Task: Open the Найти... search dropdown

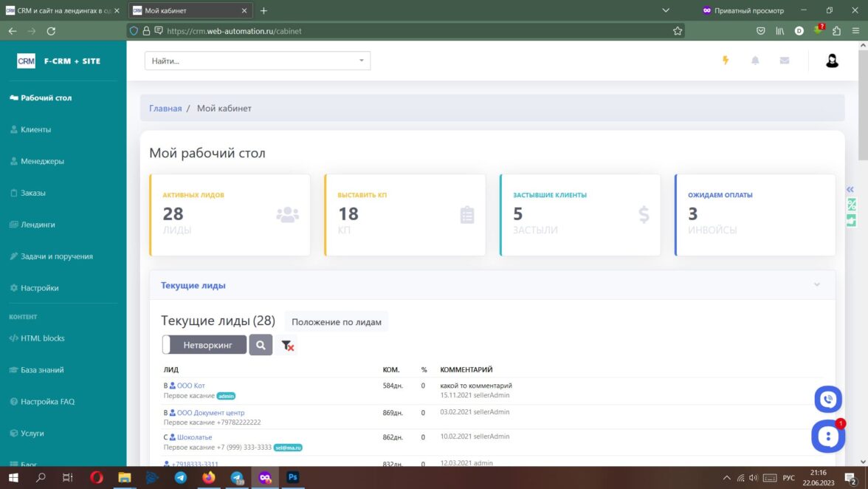Action: (258, 61)
